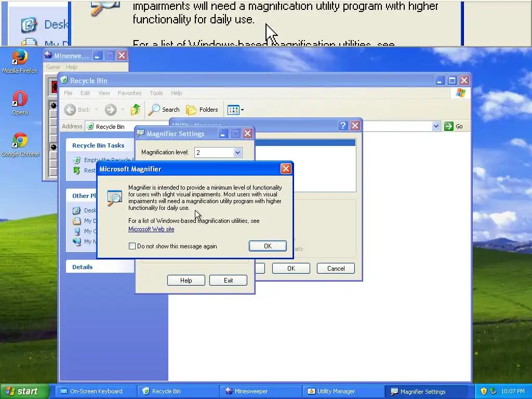Image resolution: width=532 pixels, height=399 pixels.
Task: Click Desktop link under Other Places
Action: [x=85, y=210]
